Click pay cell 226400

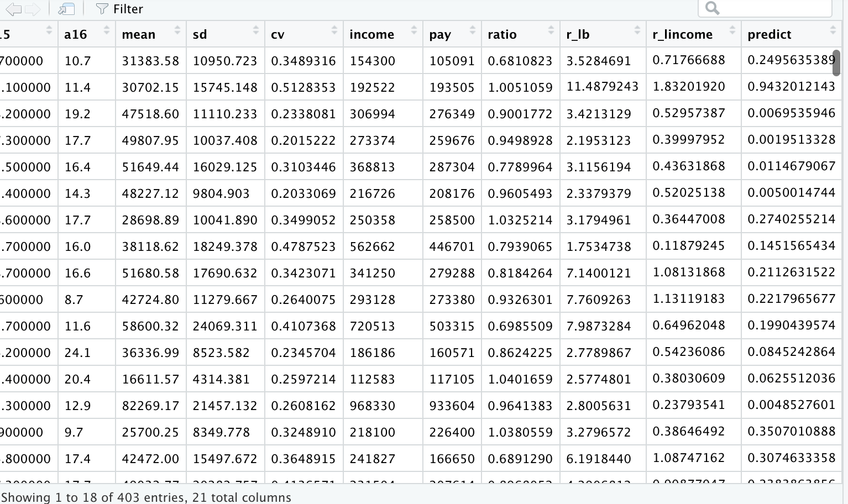(x=452, y=432)
